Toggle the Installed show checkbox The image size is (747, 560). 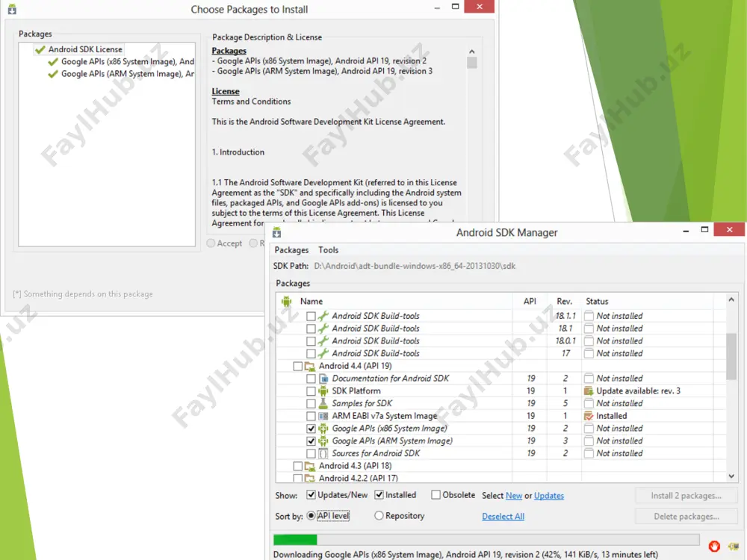point(379,495)
